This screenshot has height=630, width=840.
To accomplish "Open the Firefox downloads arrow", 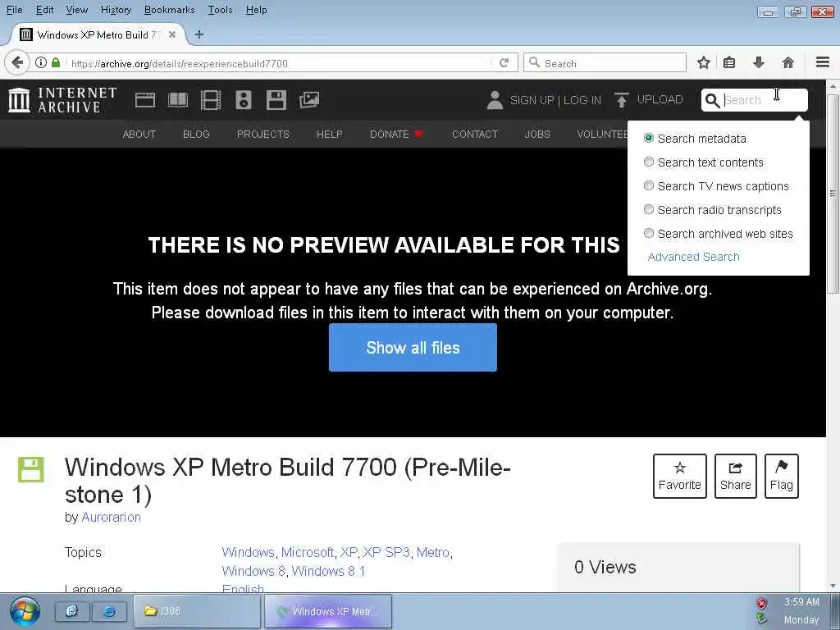I will pyautogui.click(x=759, y=62).
